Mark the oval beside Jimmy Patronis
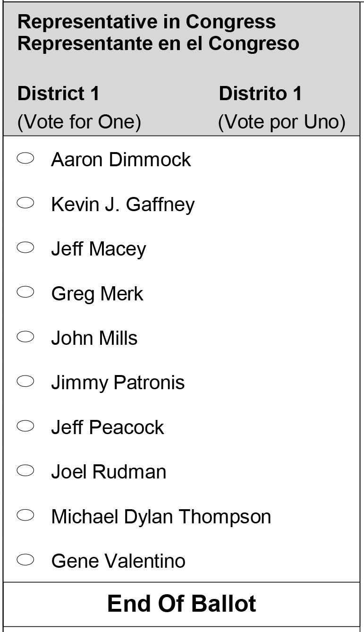Screen dimensions: 364x632 pos(25,381)
